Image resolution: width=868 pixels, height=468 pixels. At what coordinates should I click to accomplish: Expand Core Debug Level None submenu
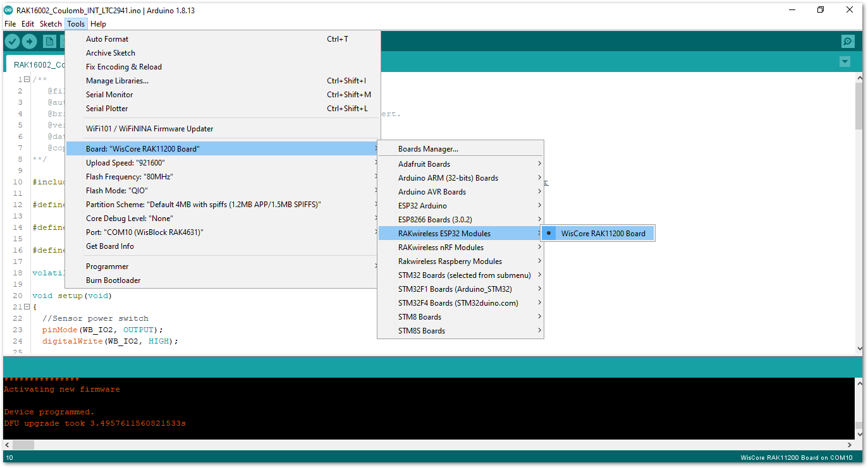click(223, 219)
